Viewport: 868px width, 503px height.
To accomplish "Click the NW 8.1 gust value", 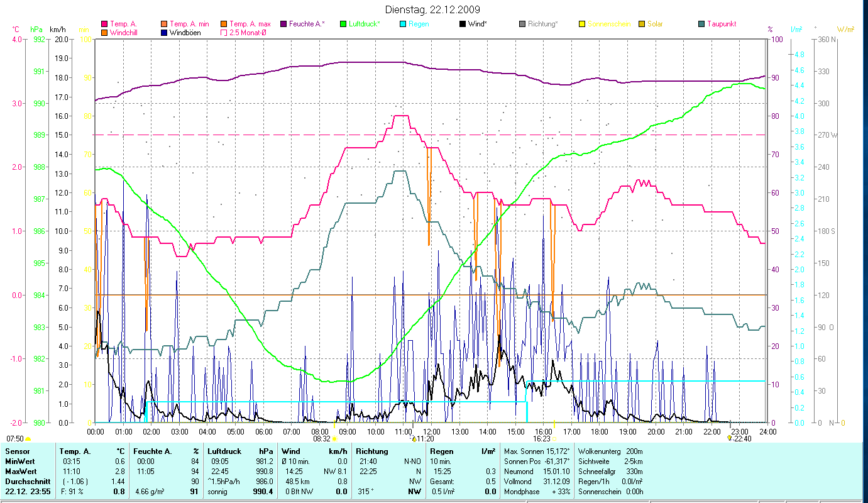I will pyautogui.click(x=335, y=471).
